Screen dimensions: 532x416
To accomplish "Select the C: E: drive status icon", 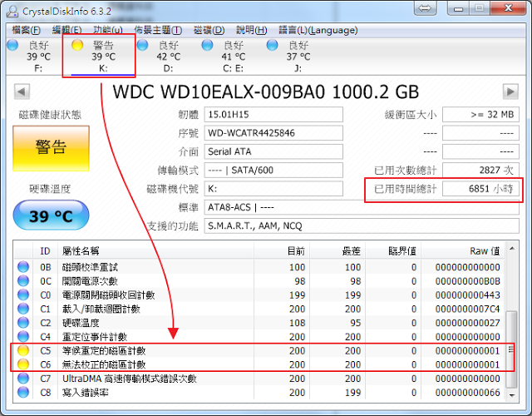I will 207,45.
